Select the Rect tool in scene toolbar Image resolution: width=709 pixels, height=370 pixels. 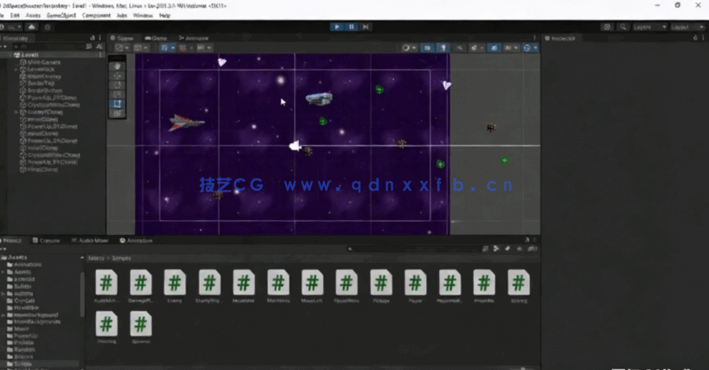(x=117, y=104)
